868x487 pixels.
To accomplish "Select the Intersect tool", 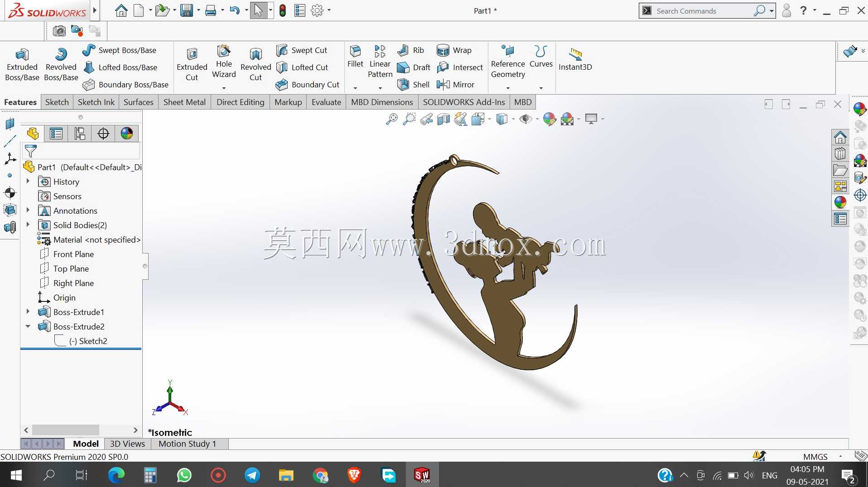I will 460,67.
